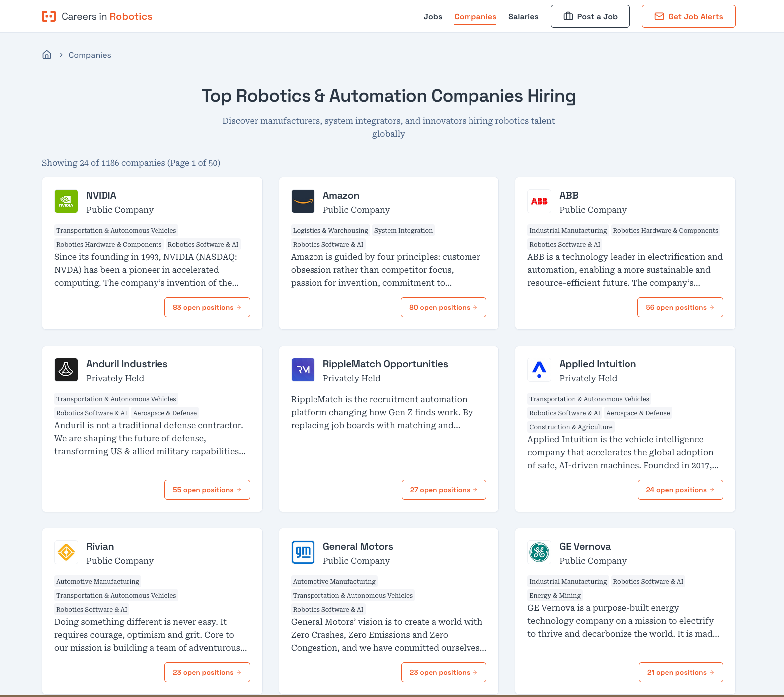Open the Jobs navigation tab
This screenshot has width=784, height=697.
pos(433,17)
